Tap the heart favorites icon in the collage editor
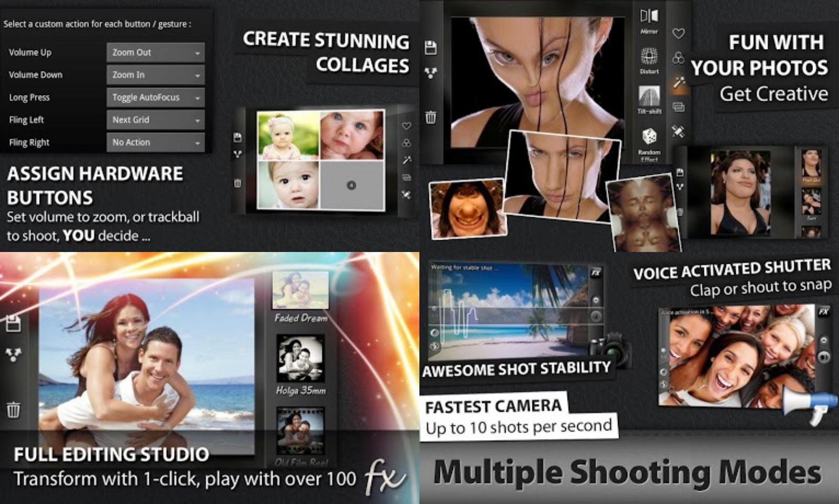The height and width of the screenshot is (504, 839). coord(406,126)
